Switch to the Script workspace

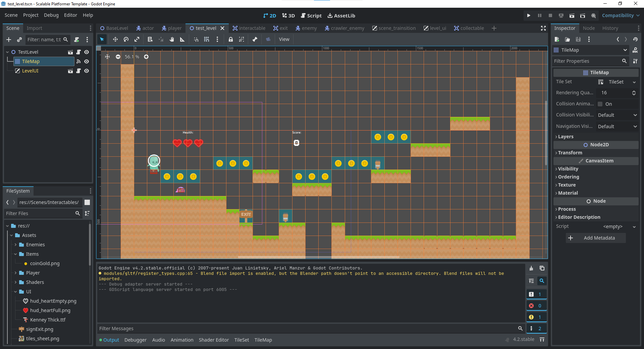[x=311, y=15]
